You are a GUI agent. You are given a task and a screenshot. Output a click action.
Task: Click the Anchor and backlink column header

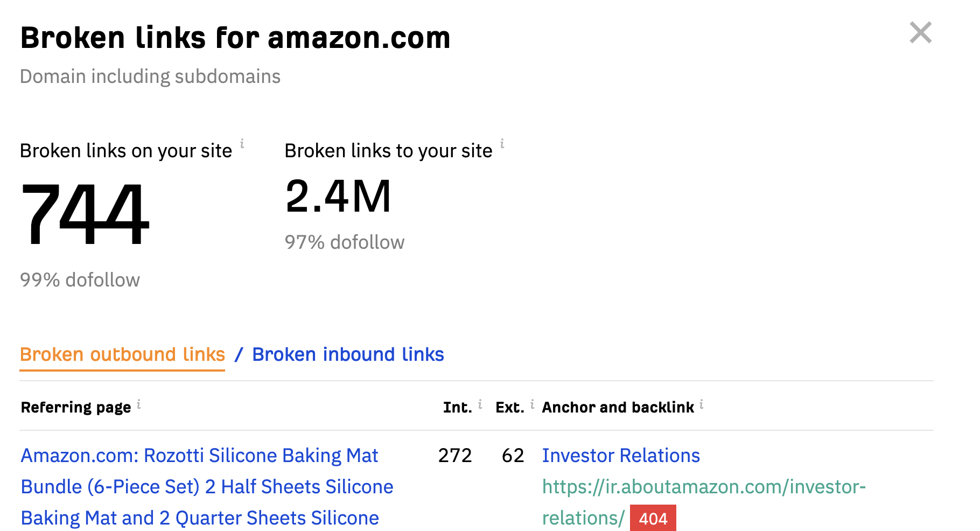coord(618,407)
